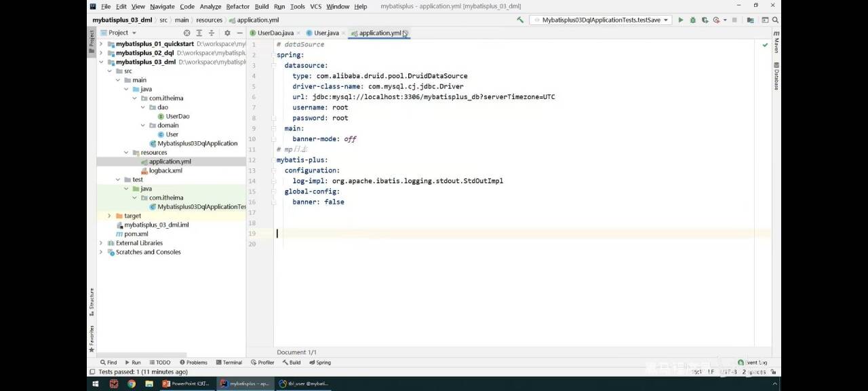
Task: Open the Favorites side tool window
Action: coord(92,339)
